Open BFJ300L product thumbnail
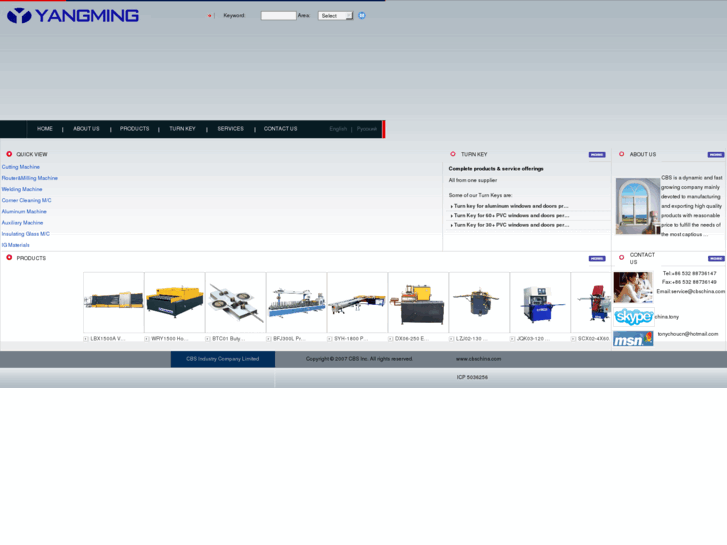The width and height of the screenshot is (727, 545). 297,302
